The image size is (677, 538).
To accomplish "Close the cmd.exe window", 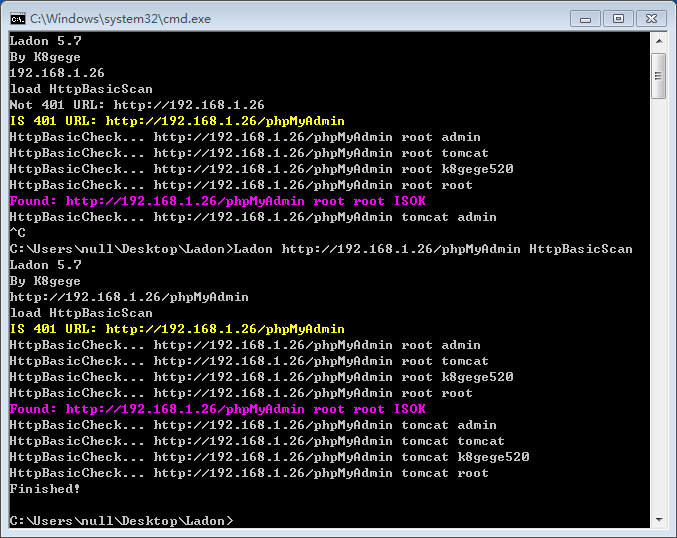I will pyautogui.click(x=651, y=19).
